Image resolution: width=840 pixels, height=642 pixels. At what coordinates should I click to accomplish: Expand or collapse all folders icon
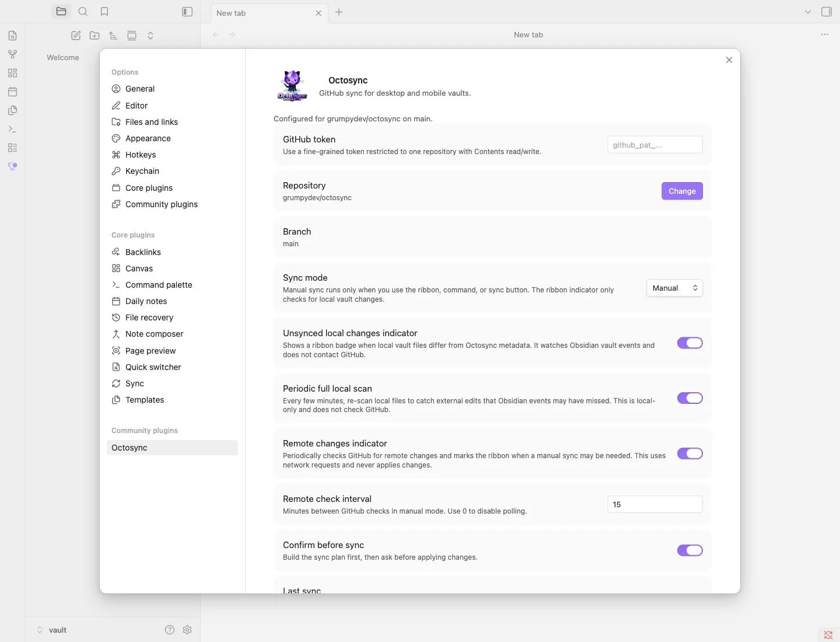click(150, 36)
